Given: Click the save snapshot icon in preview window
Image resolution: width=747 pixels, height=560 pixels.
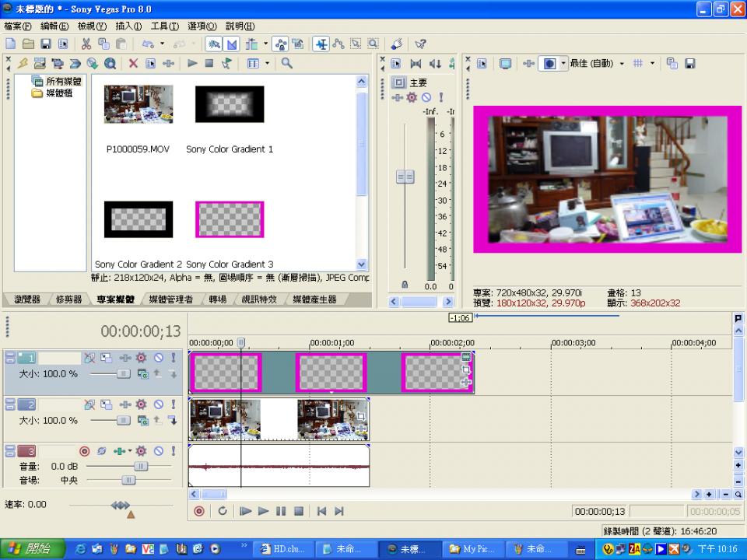Looking at the screenshot, I should (689, 64).
